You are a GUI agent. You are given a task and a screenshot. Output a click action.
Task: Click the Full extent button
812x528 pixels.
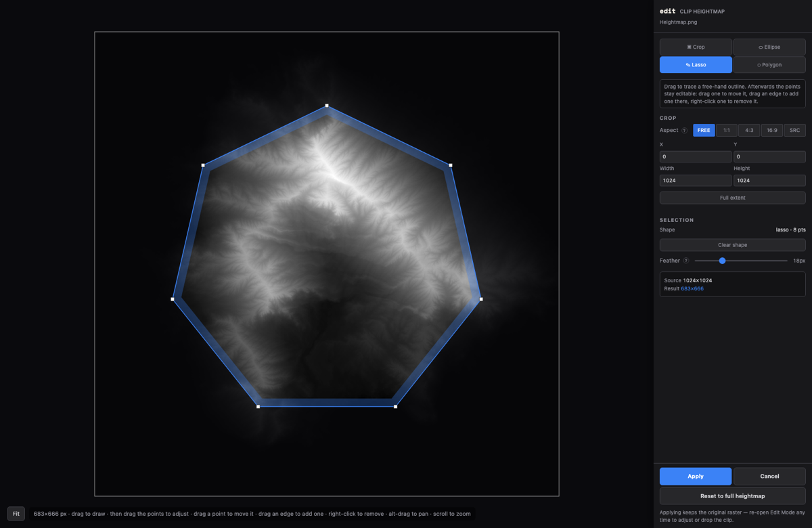[733, 198]
